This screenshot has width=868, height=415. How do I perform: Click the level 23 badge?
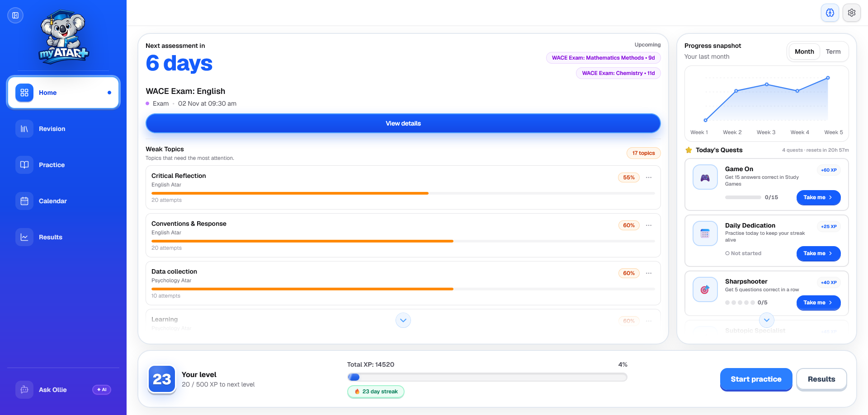pyautogui.click(x=162, y=379)
